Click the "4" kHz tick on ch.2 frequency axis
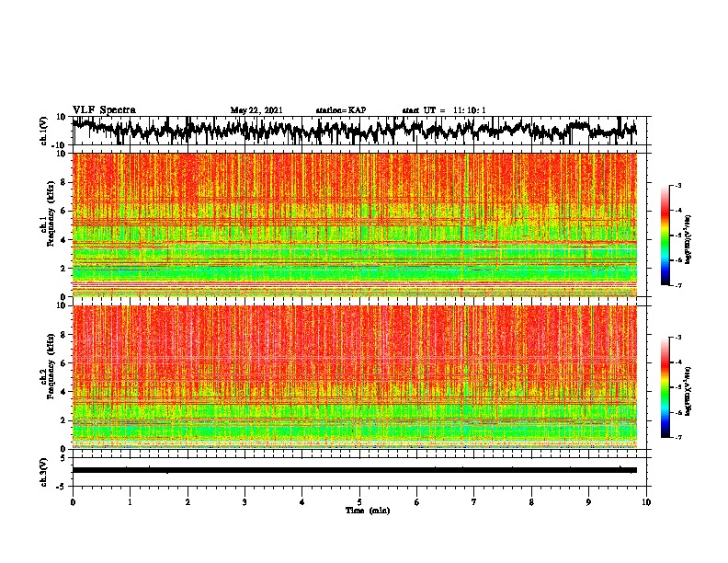Viewport: 728px width, 563px height. click(x=63, y=392)
